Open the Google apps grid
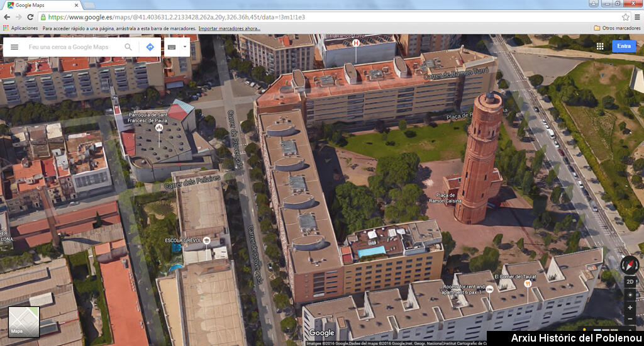Screen dimensions: 644x346 point(600,46)
